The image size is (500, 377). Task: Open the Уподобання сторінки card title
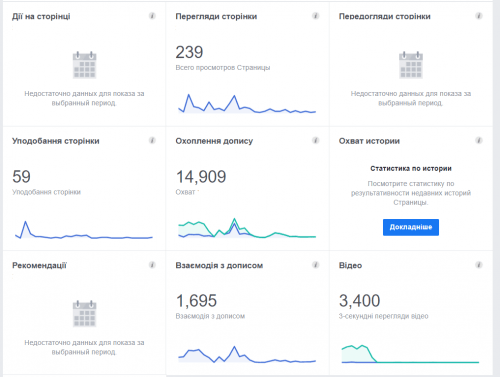[x=56, y=141]
